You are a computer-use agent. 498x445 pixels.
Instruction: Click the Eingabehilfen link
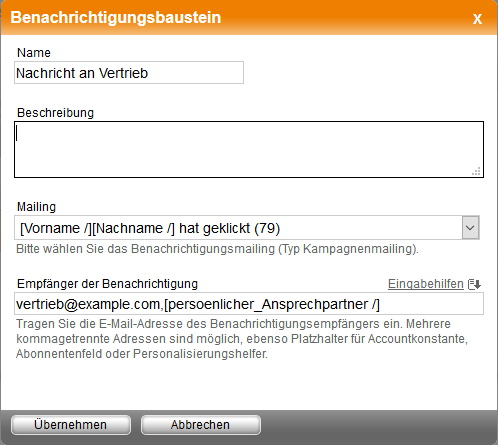426,284
